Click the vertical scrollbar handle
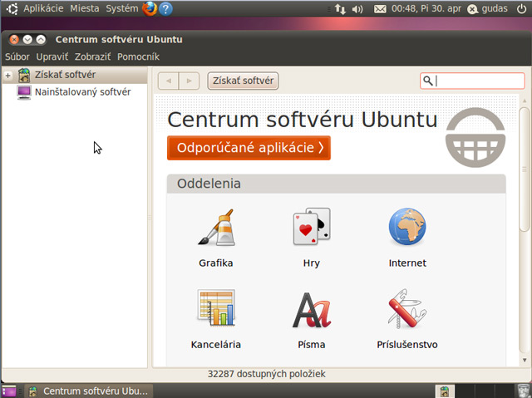Screen dimensions: 532x398 pos(525,170)
